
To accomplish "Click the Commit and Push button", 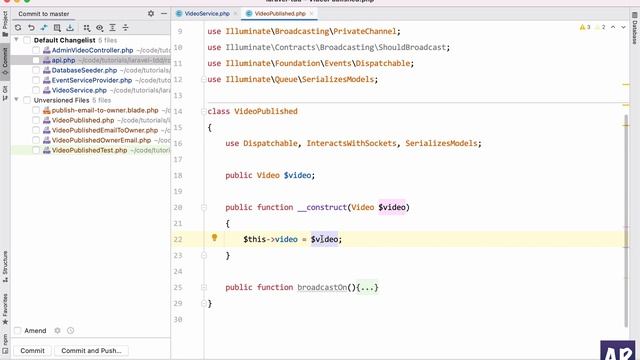I will (91, 351).
